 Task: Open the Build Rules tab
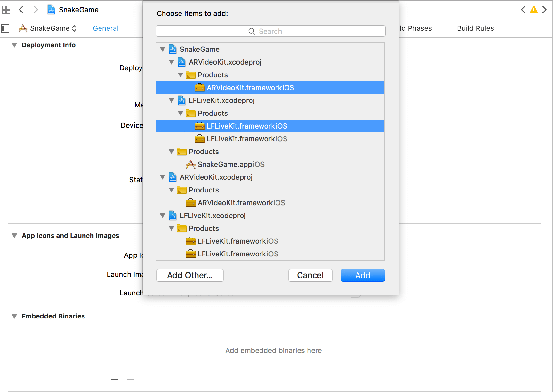point(475,28)
